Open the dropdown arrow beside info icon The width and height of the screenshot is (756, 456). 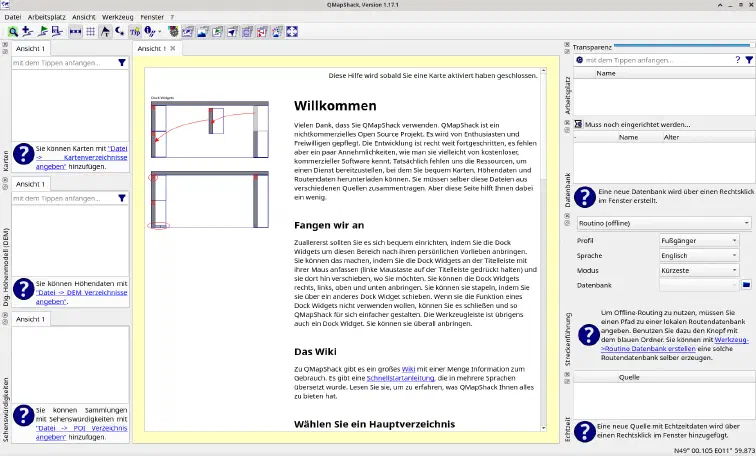click(x=160, y=32)
